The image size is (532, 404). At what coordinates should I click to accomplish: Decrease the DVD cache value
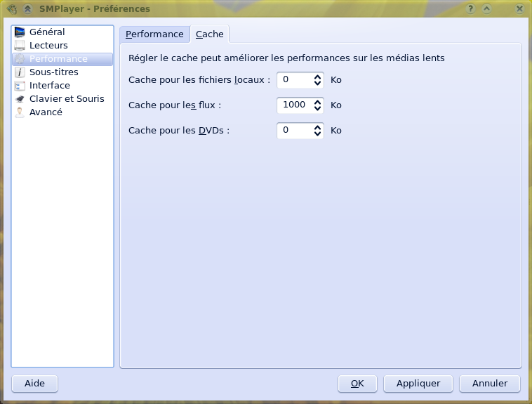click(318, 133)
